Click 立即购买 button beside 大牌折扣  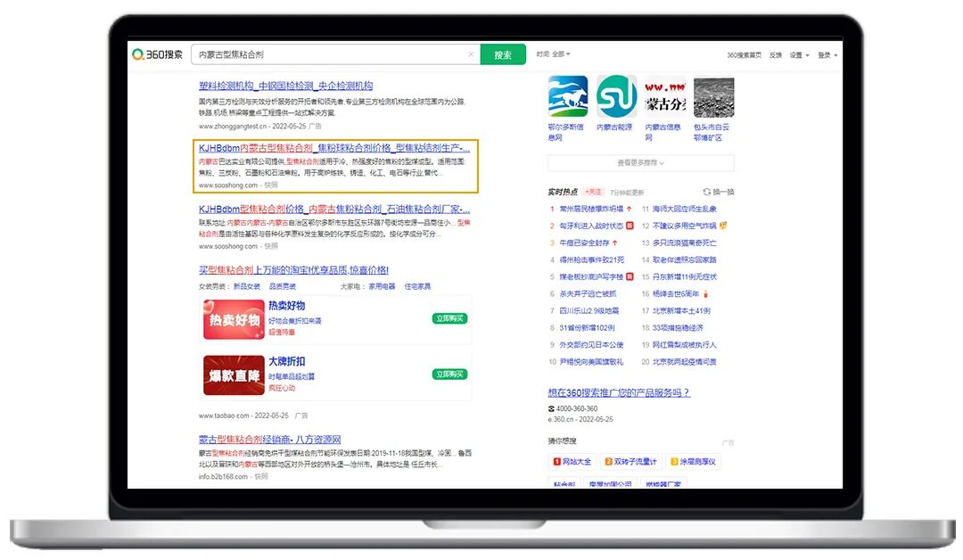[x=449, y=375]
